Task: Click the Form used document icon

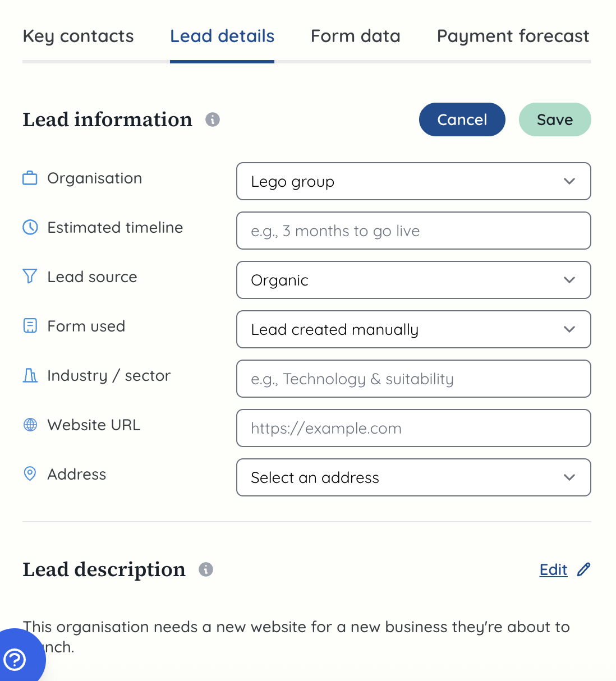Action: [30, 325]
